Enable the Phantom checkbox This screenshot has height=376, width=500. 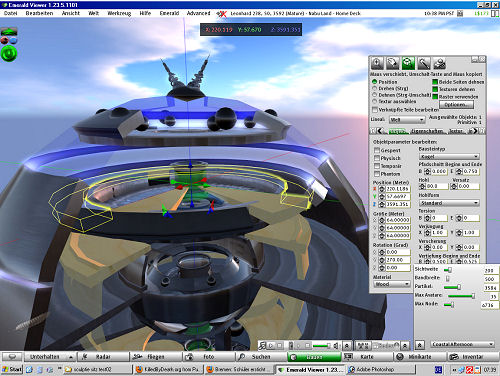pos(377,174)
